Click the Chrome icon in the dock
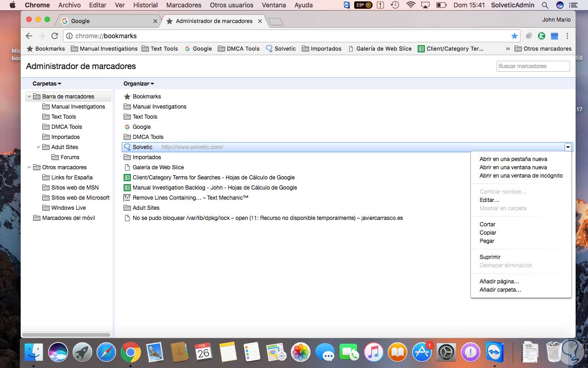Image resolution: width=588 pixels, height=368 pixels. pos(131,353)
